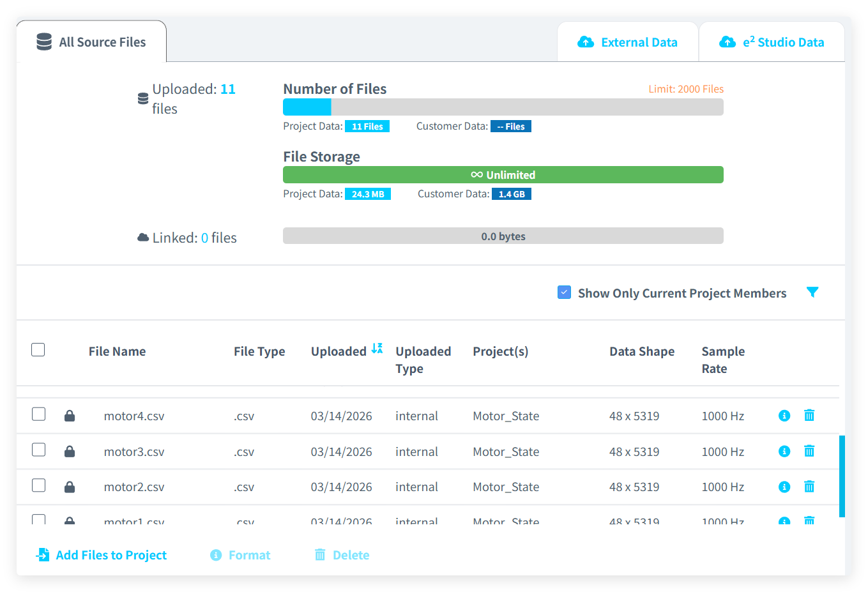868x592 pixels.
Task: Open the All Source Files tab
Action: pos(91,42)
